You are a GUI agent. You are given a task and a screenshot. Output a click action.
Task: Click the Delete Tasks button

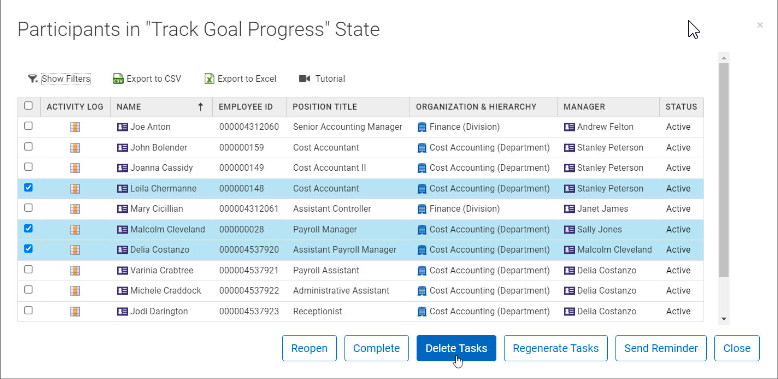(x=456, y=348)
